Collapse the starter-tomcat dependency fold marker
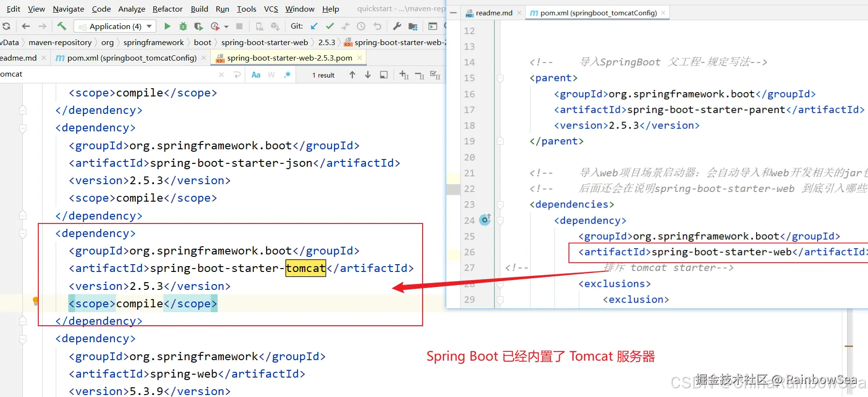The height and width of the screenshot is (397, 868). [23, 234]
